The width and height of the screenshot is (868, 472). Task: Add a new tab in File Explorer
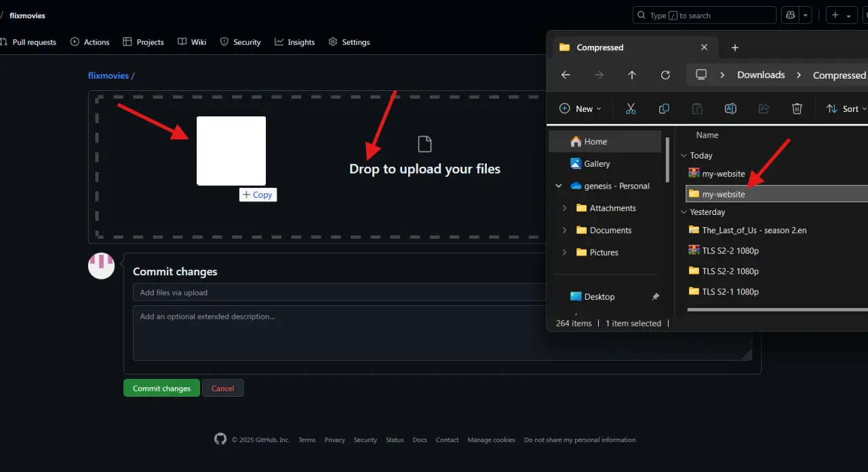[x=734, y=47]
